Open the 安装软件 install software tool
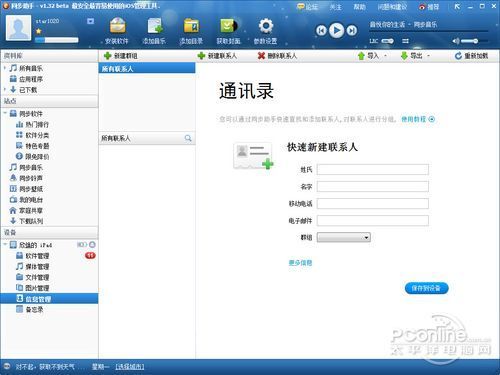 tap(117, 31)
